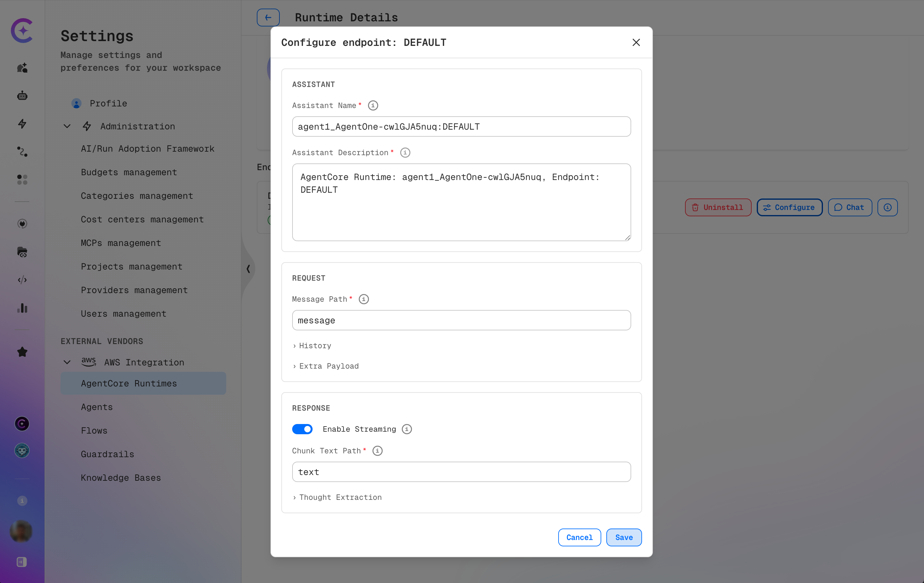Open Projects management
Image resolution: width=924 pixels, height=583 pixels.
click(x=131, y=267)
